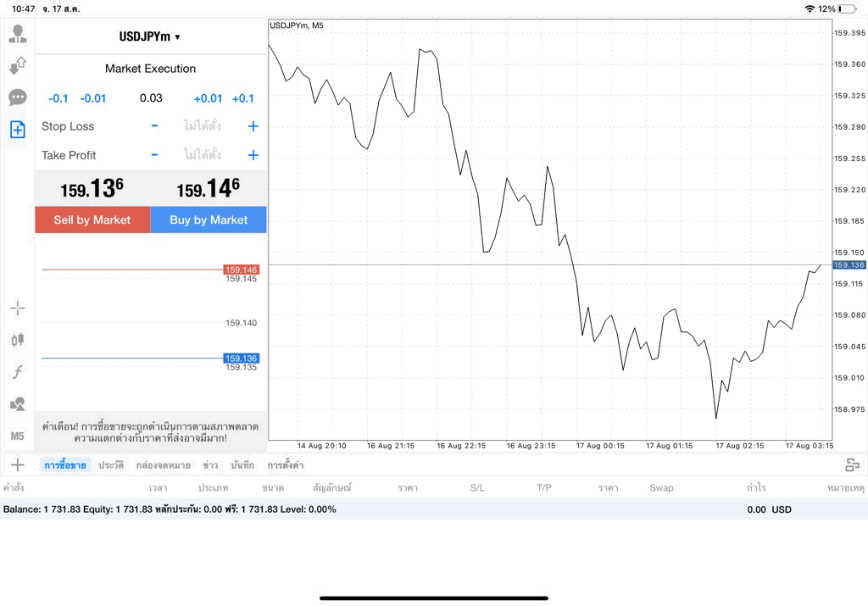Image resolution: width=868 pixels, height=606 pixels.
Task: Click the volume value 0.03 field
Action: 151,98
